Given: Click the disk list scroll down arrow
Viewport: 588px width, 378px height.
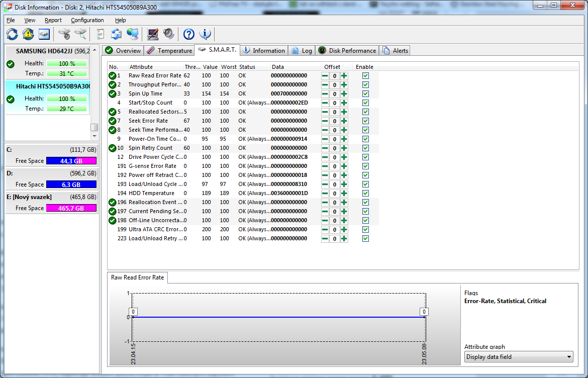Looking at the screenshot, I should (x=94, y=136).
